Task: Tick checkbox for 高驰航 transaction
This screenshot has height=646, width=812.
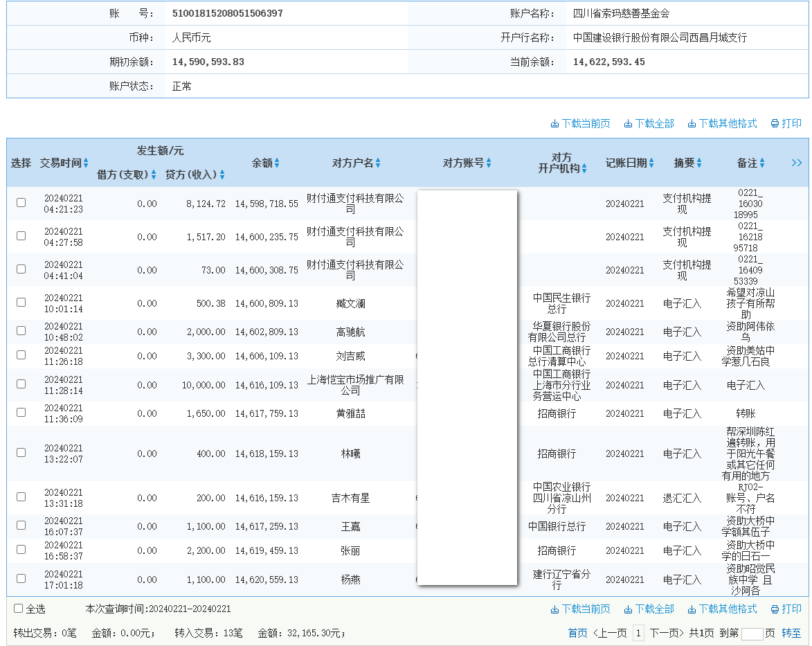Action: click(x=21, y=330)
